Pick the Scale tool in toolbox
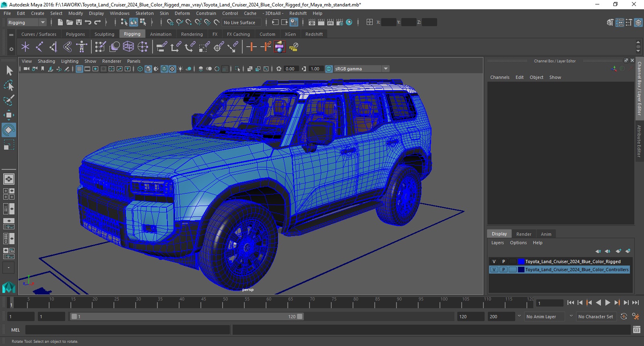 click(9, 145)
